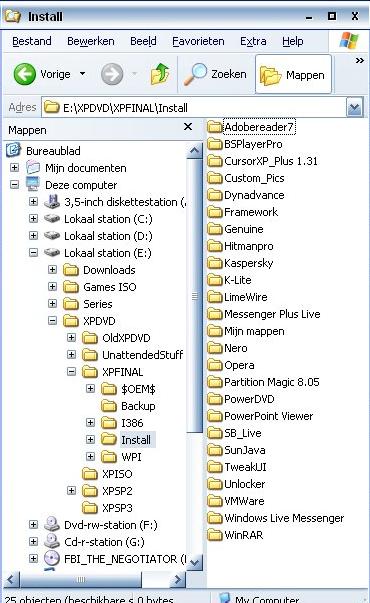
Task: Open the address bar dropdown
Action: (x=354, y=107)
